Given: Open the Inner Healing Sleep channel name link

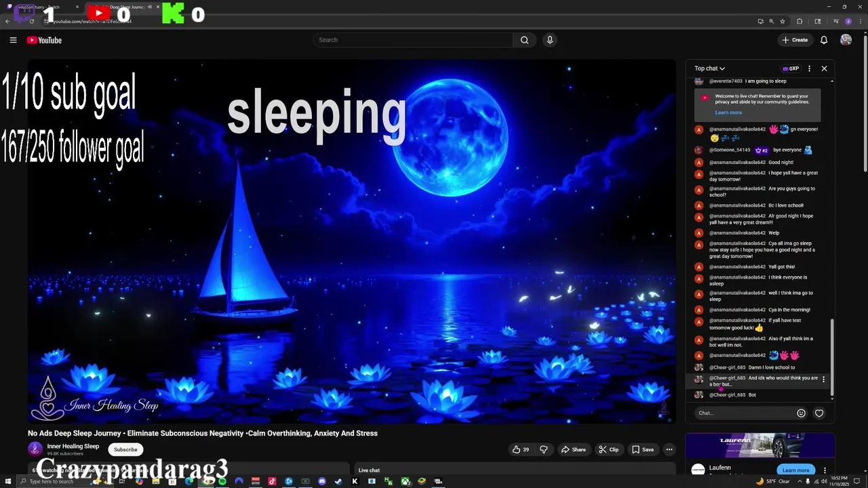Looking at the screenshot, I should coord(73,446).
